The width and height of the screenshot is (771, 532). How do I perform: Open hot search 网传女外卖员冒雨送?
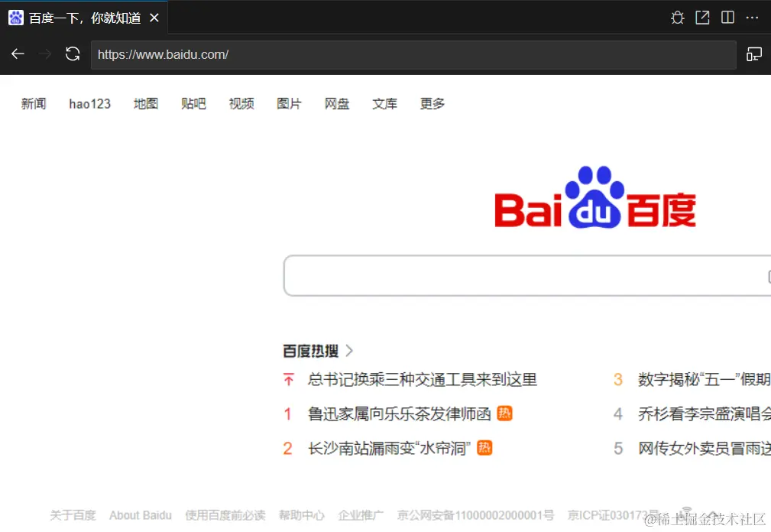click(x=704, y=449)
